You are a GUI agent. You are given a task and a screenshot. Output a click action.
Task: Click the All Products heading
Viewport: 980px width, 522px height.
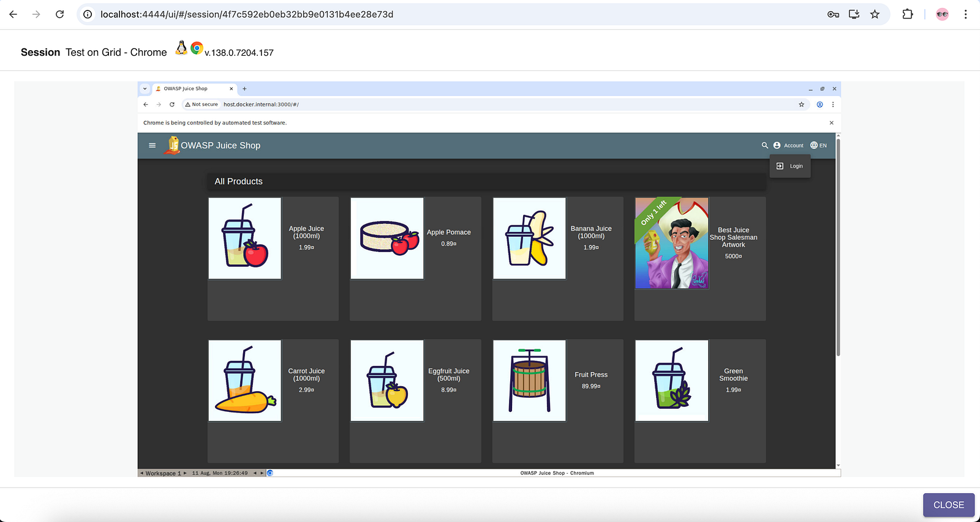pos(238,181)
